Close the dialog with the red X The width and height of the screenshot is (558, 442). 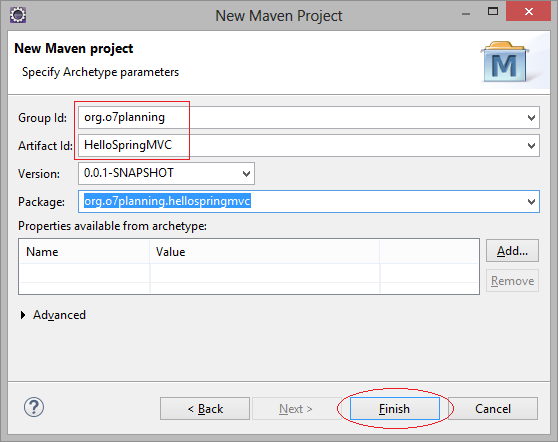tap(528, 12)
